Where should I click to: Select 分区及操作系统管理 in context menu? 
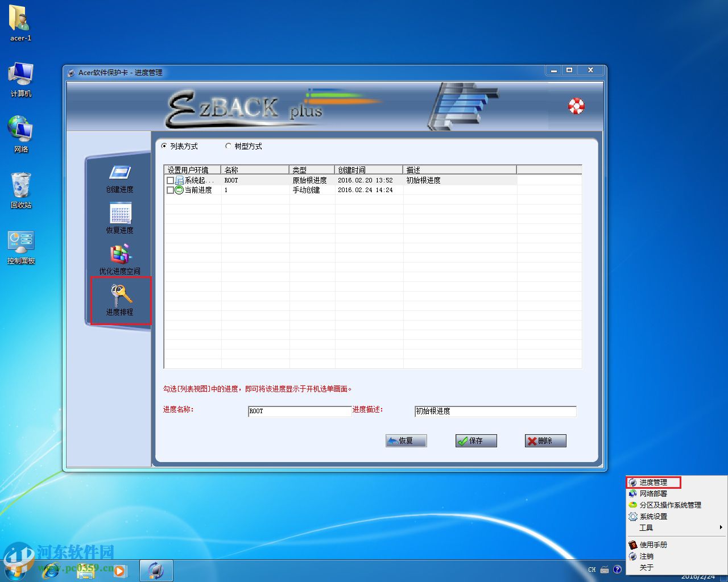point(670,505)
